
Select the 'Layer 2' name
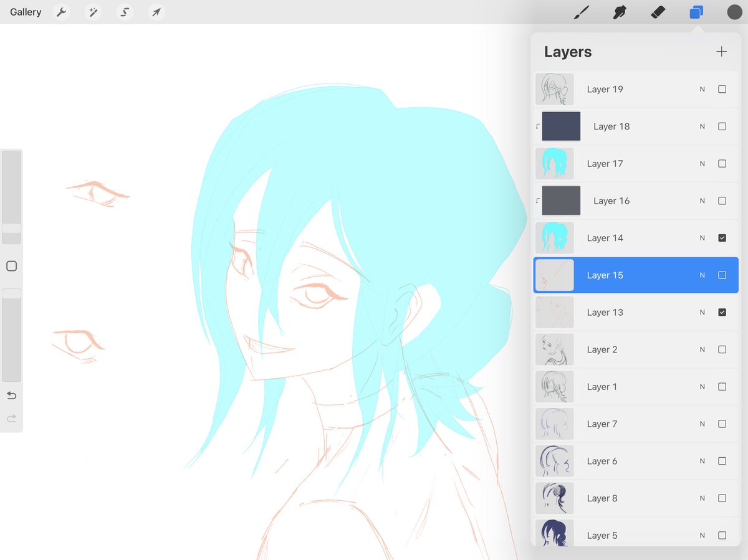click(602, 349)
